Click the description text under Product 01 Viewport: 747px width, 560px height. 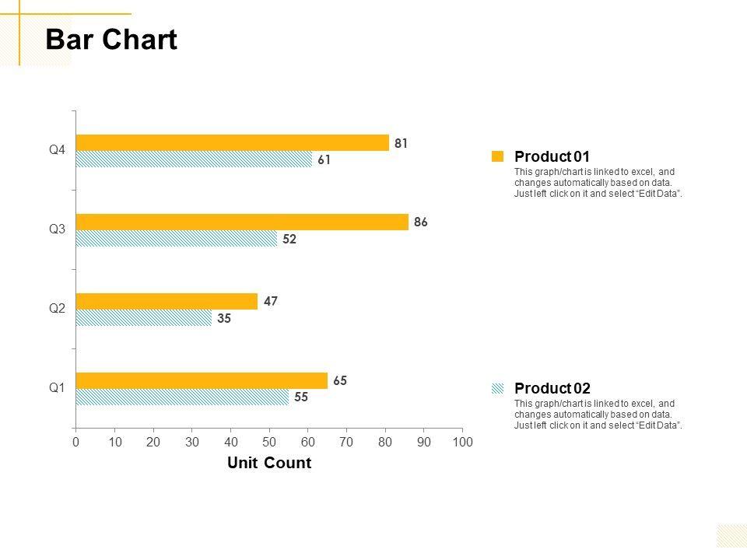coord(598,183)
